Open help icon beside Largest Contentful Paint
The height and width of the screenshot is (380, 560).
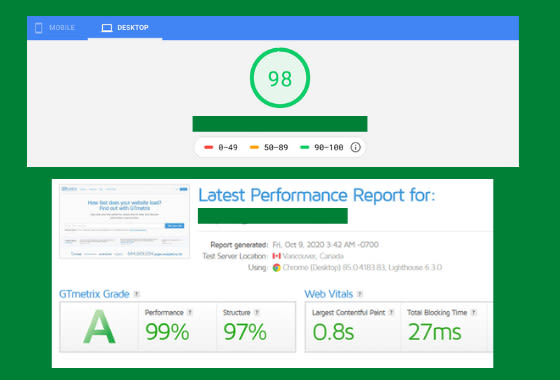(x=391, y=312)
